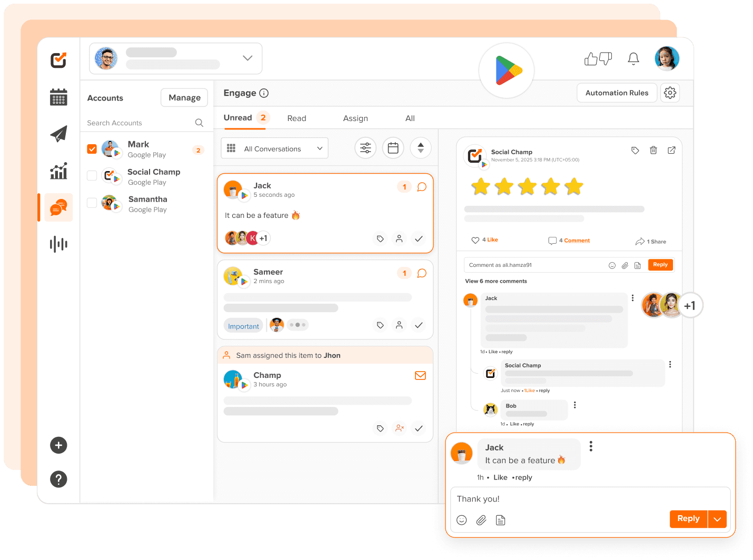Uncheck the Mark account checkbox

click(x=92, y=149)
